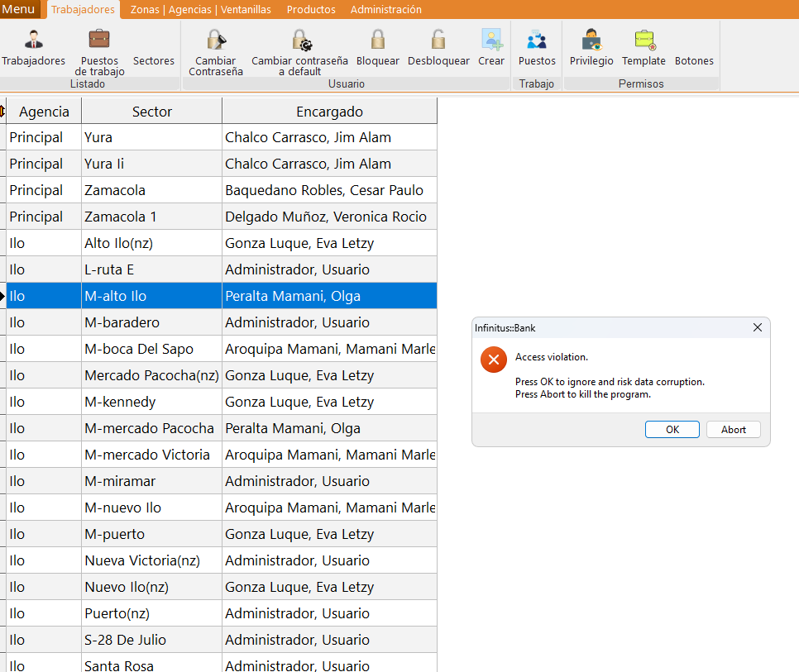Close the Infinitus::Bank error dialog
The width and height of the screenshot is (799, 672).
(757, 328)
